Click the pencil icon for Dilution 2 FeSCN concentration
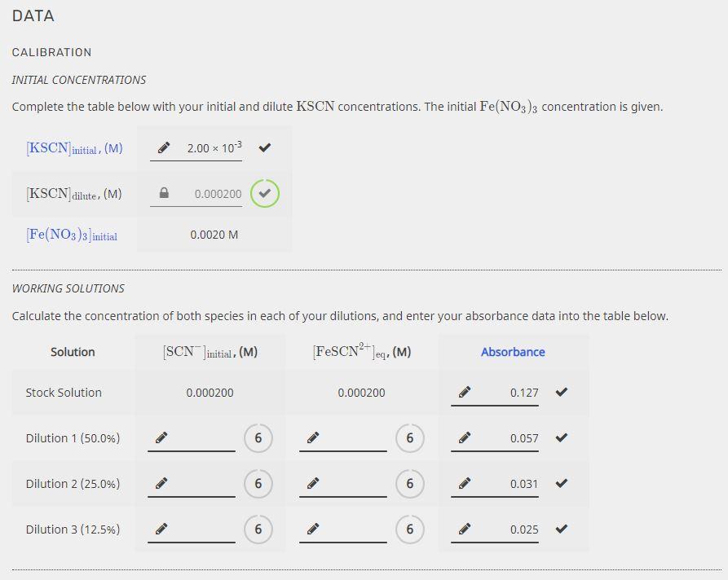 pyautogui.click(x=314, y=483)
